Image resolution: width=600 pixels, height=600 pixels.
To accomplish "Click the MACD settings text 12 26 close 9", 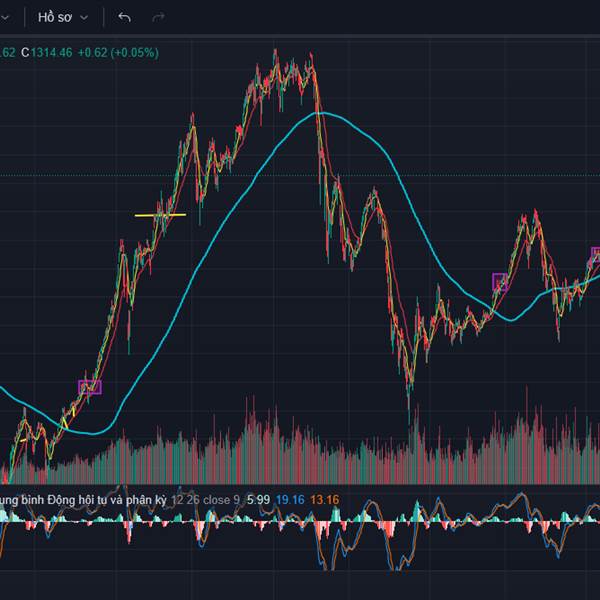I will [205, 500].
